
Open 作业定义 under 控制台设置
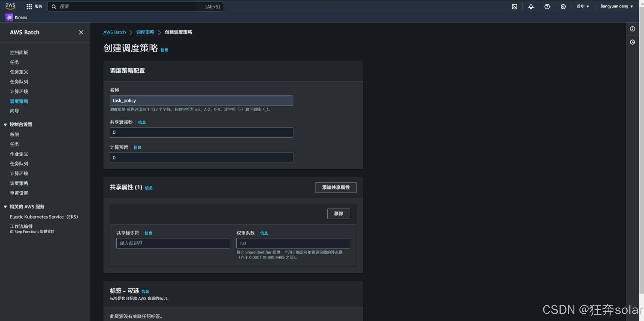[x=19, y=154]
